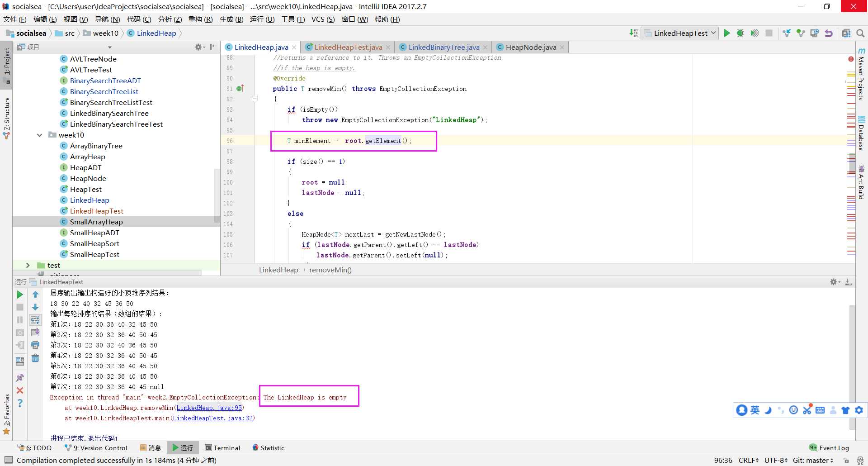The height and width of the screenshot is (466, 868).
Task: Switch to HeapNode.java tab
Action: [531, 47]
